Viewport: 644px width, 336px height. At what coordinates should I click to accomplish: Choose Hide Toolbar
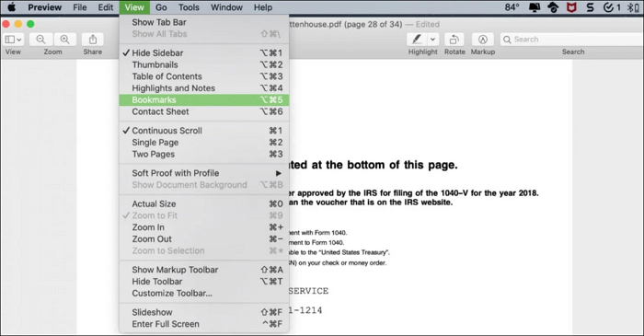(x=204, y=282)
